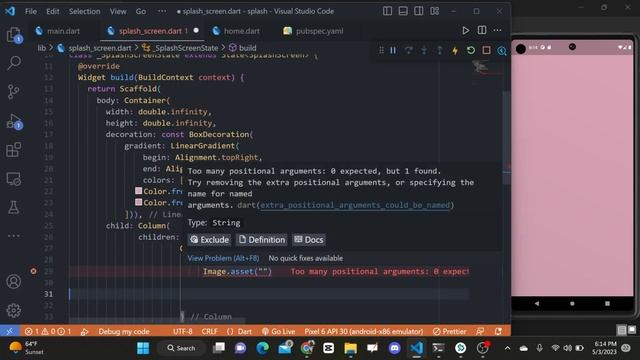The width and height of the screenshot is (640, 360).
Task: Open Source Control view
Action: 13,92
